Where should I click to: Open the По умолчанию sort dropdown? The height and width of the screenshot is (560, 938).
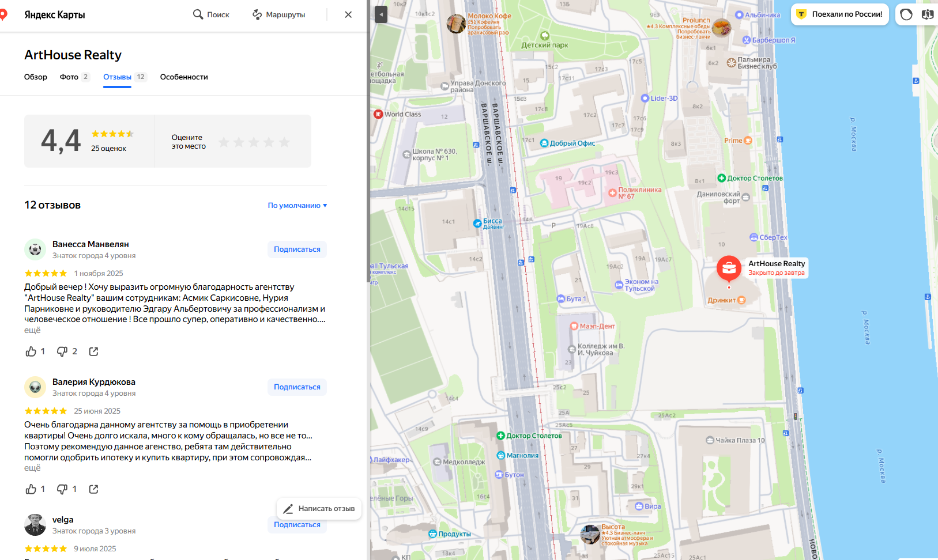297,205
